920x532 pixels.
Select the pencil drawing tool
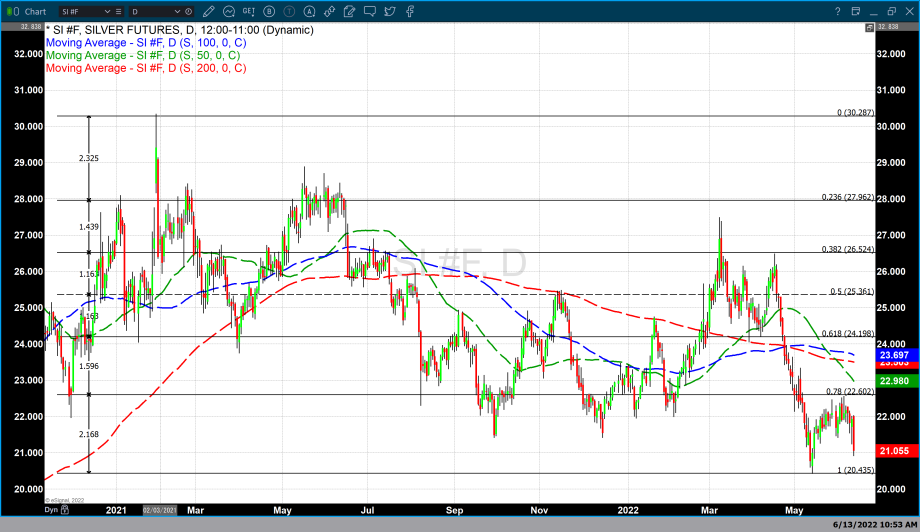(x=209, y=11)
